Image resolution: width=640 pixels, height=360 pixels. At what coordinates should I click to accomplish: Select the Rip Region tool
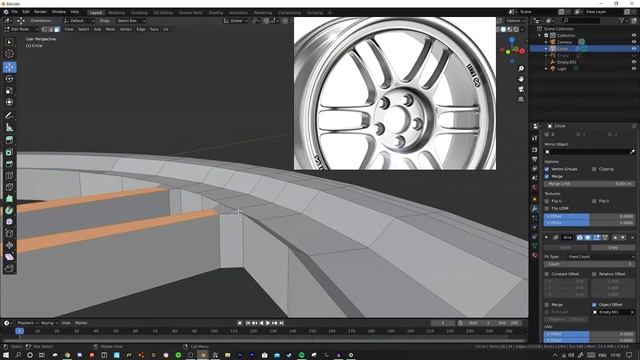coord(9,268)
